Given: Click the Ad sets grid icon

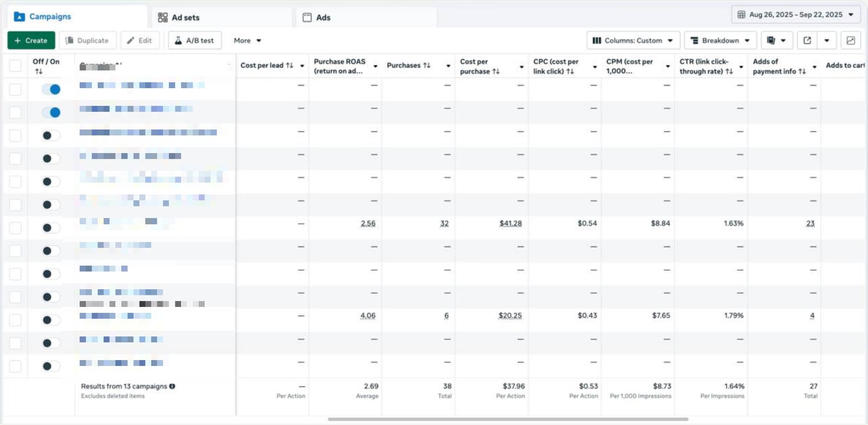Looking at the screenshot, I should 163,17.
